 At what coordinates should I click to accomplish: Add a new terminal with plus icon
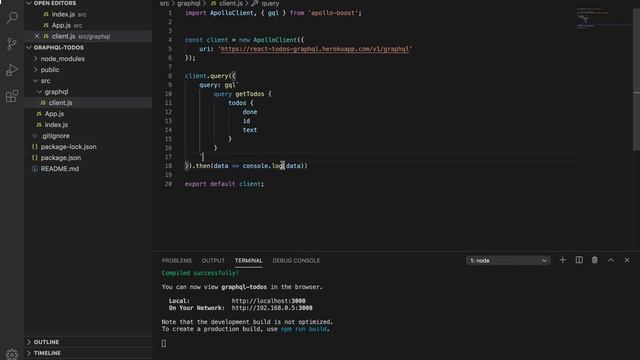(x=562, y=260)
